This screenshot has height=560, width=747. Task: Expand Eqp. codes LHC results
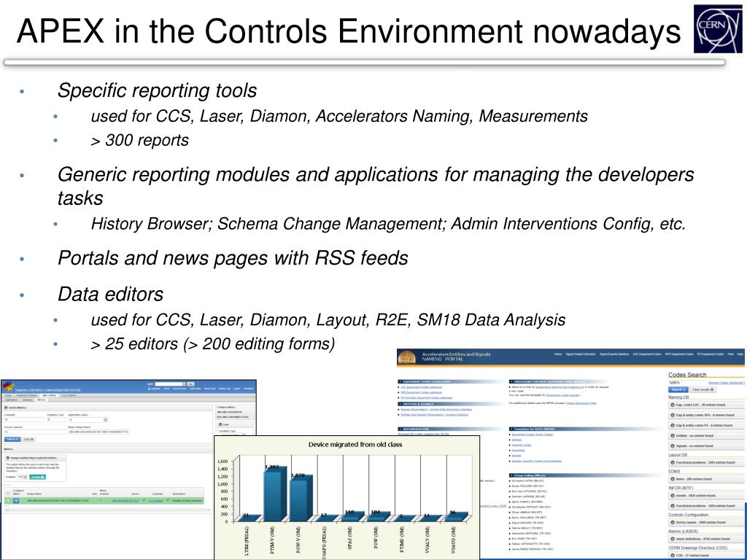click(x=672, y=405)
